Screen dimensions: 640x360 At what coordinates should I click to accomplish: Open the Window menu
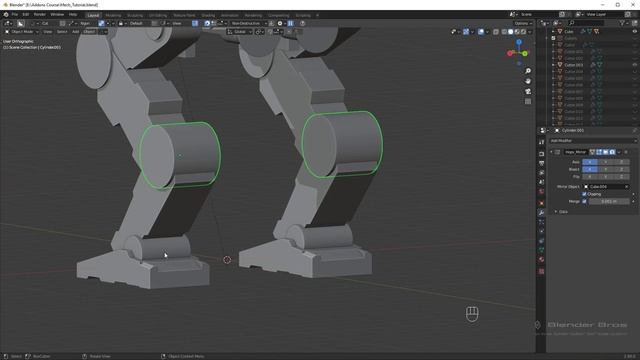point(57,14)
